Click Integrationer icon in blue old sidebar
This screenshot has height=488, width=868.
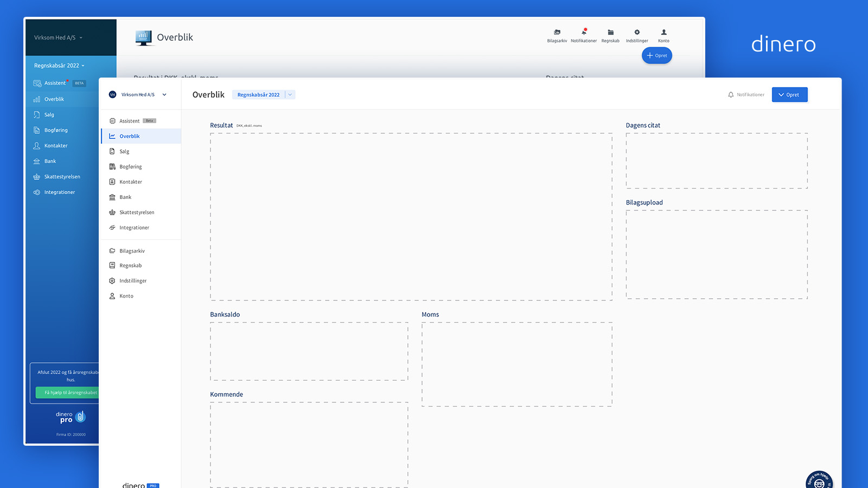click(x=37, y=192)
